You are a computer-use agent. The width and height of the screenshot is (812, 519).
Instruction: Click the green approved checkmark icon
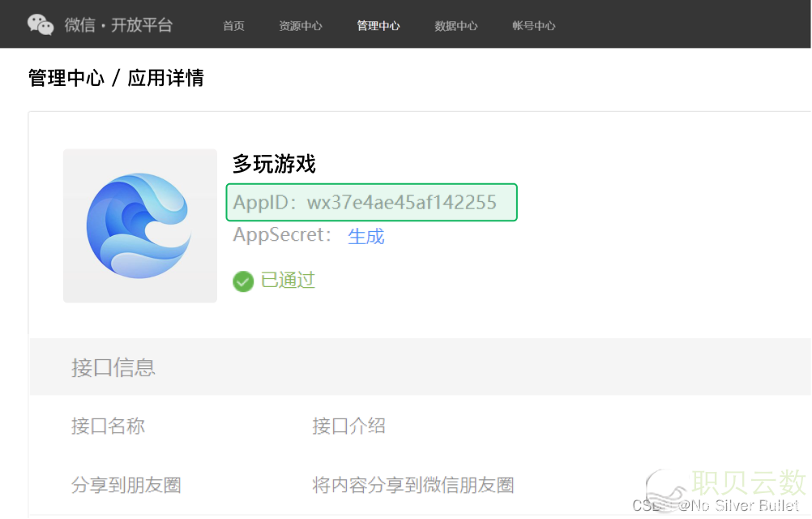243,281
